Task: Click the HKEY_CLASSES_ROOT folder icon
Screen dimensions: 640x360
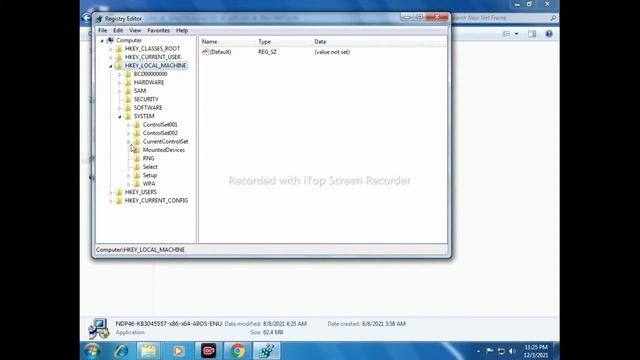Action: tap(119, 49)
